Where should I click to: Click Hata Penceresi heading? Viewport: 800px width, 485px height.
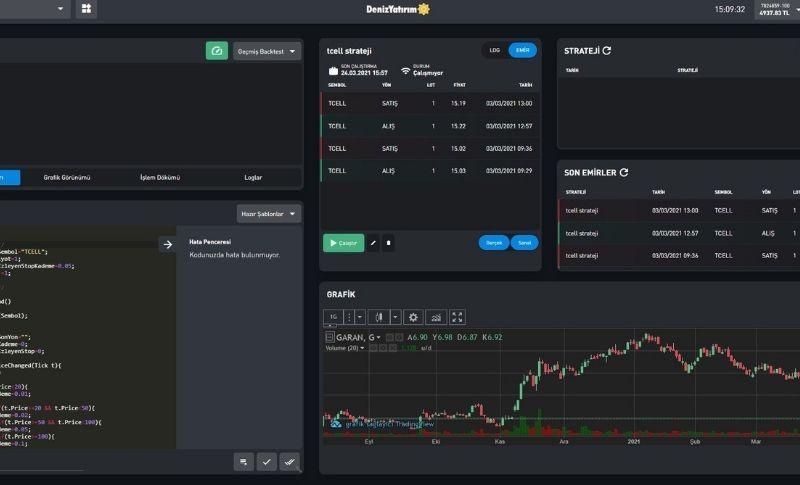[210, 242]
